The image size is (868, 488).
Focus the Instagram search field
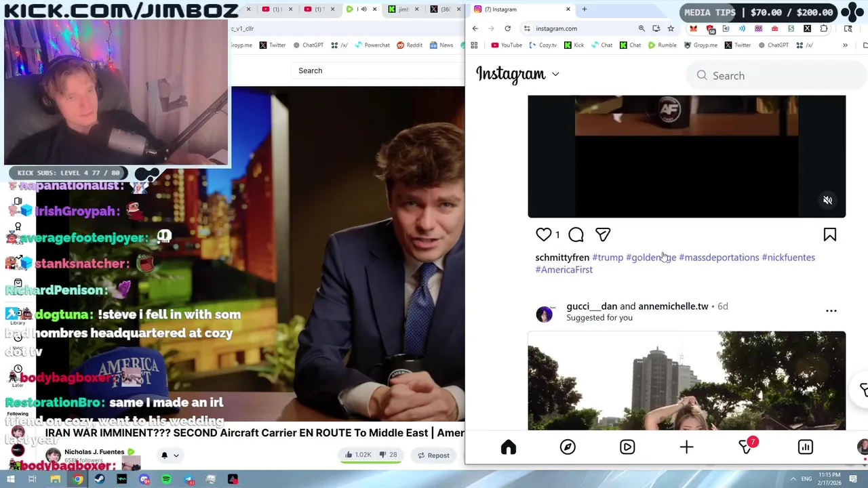point(776,76)
